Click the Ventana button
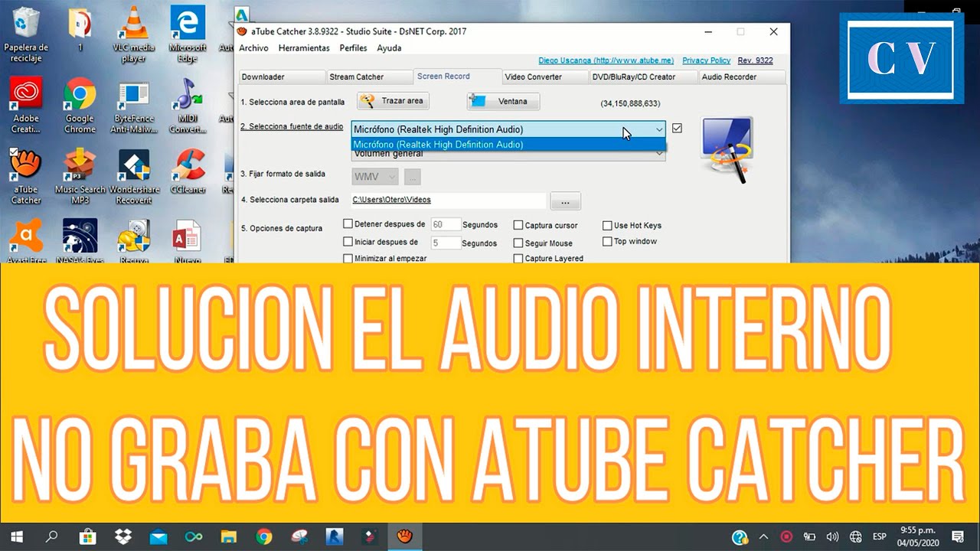The height and width of the screenshot is (551, 980). coord(503,101)
